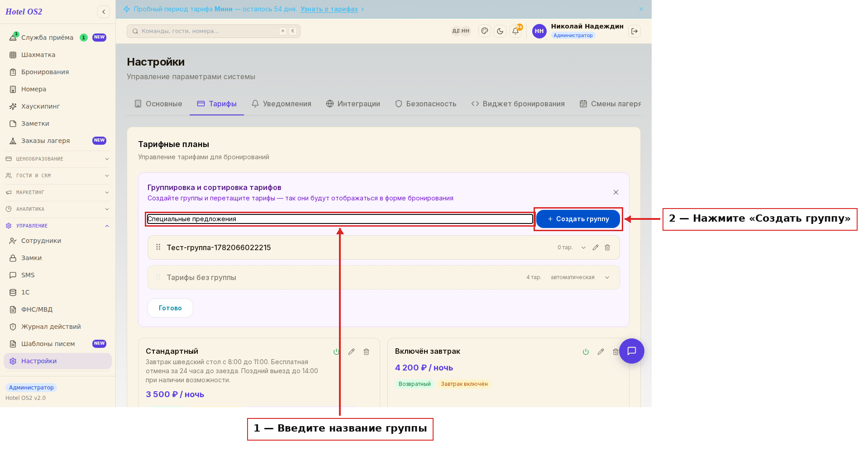Image resolution: width=868 pixels, height=451 pixels.
Task: Open the chat support bubble
Action: (x=632, y=351)
